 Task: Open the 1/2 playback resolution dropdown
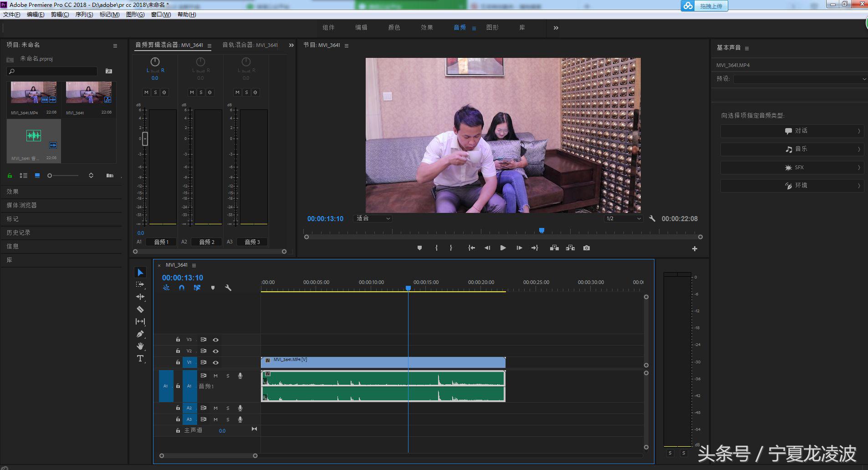click(x=623, y=218)
